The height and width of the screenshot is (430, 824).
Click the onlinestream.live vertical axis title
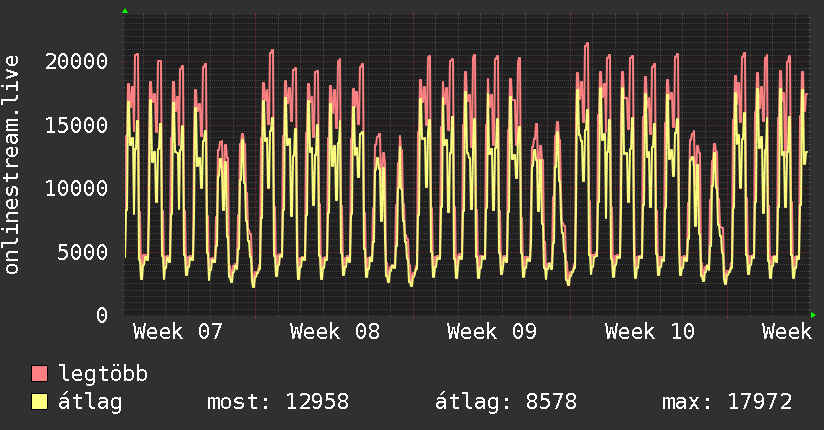[13, 164]
